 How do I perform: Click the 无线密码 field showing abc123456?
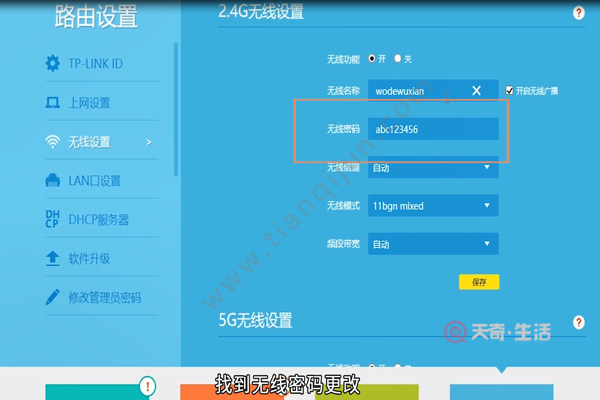pyautogui.click(x=432, y=130)
